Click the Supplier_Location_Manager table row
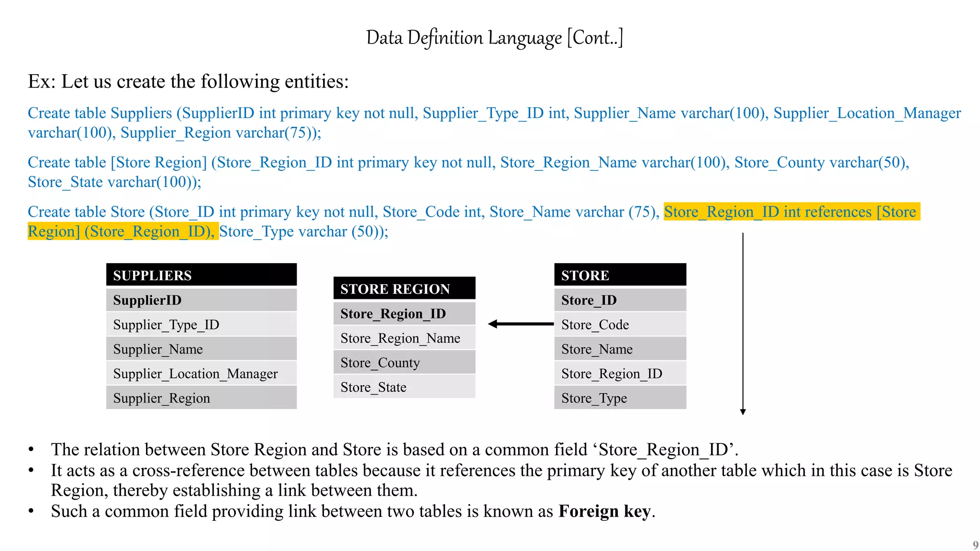This screenshot has width=980, height=551. click(x=201, y=374)
